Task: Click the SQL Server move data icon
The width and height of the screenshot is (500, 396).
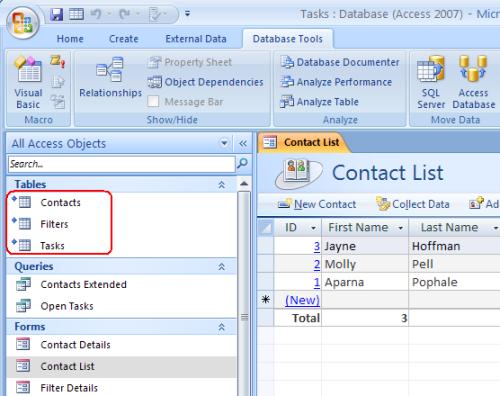Action: 431,82
